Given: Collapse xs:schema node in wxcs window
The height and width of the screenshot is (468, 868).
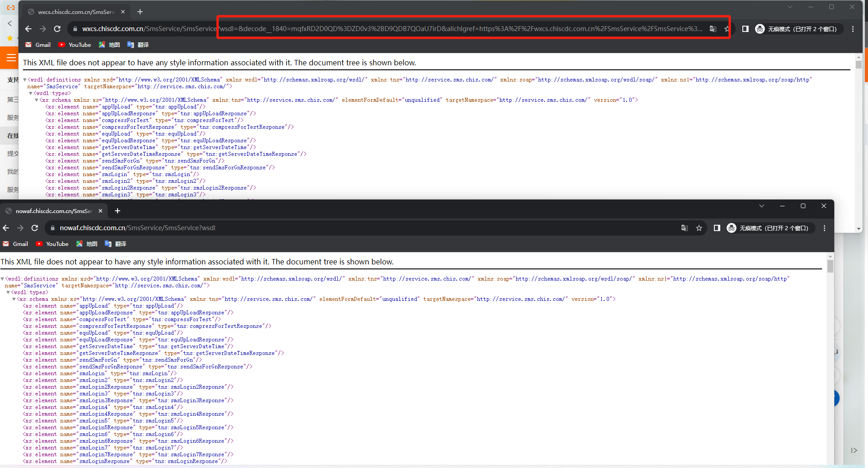Looking at the screenshot, I should click(36, 100).
